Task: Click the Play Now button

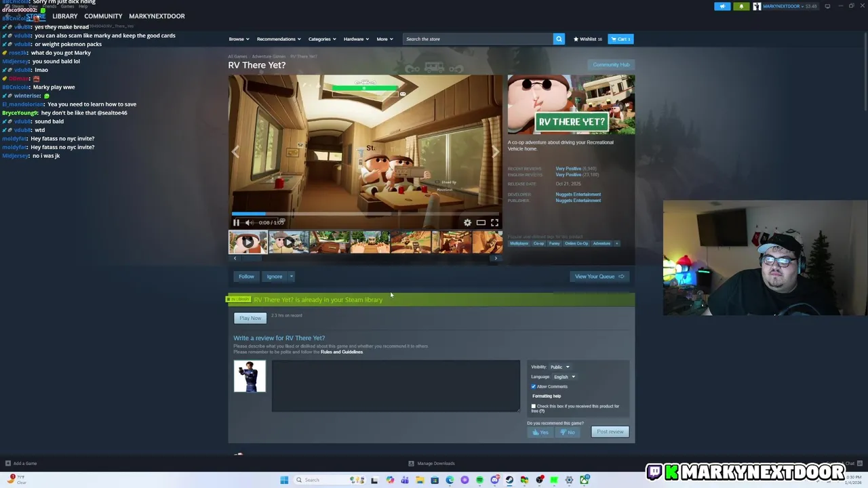Action: 250,319
